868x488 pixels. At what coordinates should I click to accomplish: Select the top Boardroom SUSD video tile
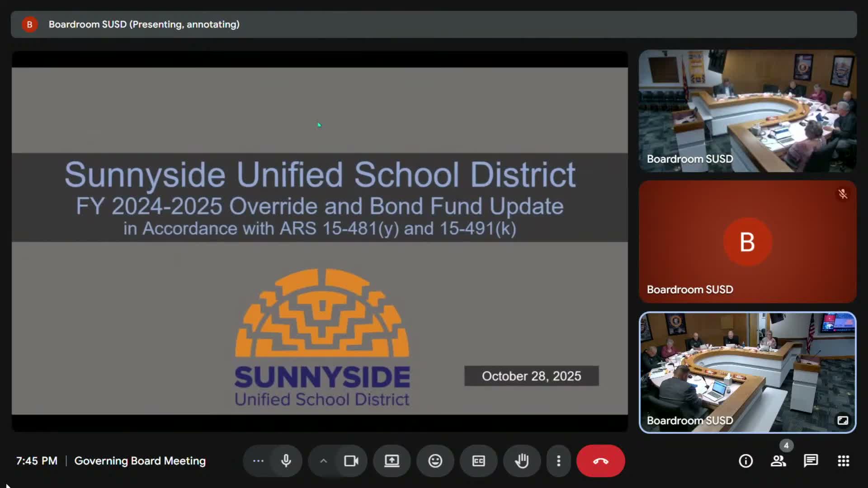747,111
